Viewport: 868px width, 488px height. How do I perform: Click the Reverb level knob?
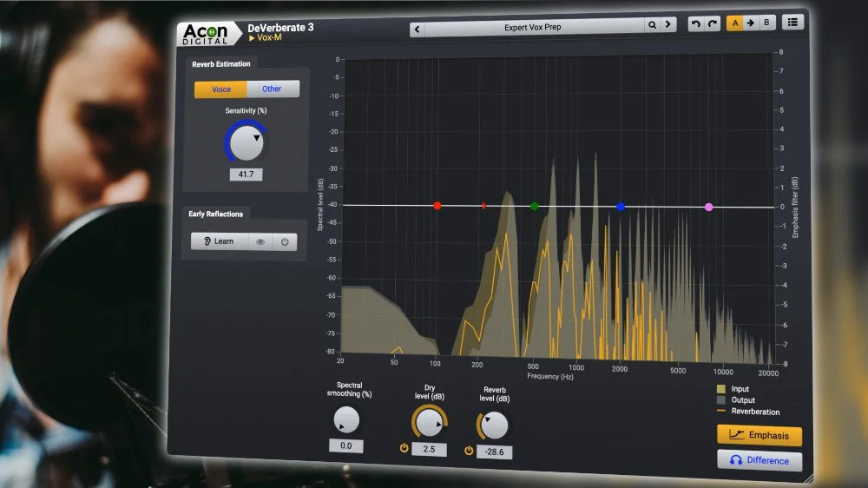pos(493,425)
